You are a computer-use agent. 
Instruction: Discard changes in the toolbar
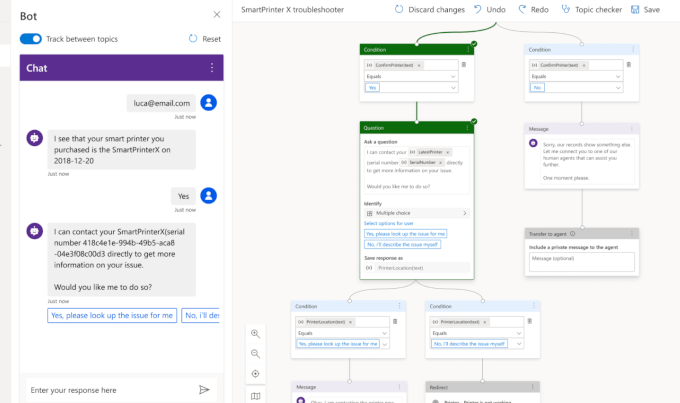pyautogui.click(x=429, y=10)
